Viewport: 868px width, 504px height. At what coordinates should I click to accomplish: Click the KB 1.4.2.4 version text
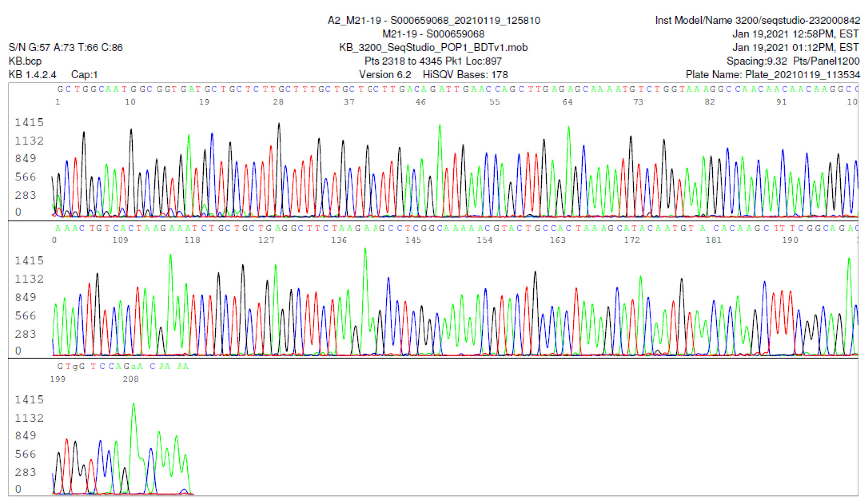[x=32, y=75]
